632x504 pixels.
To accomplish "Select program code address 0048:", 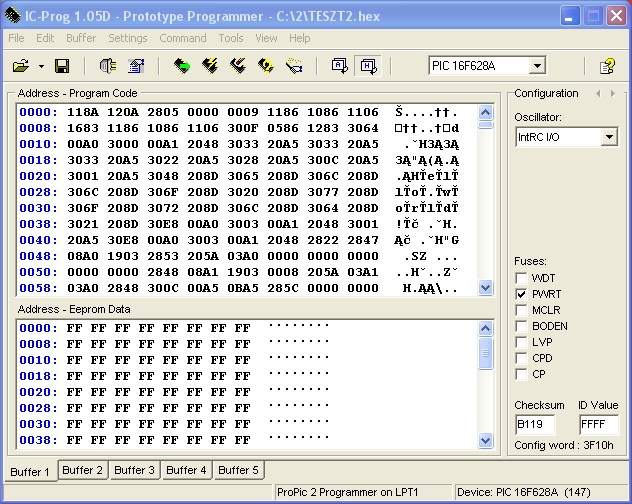I will click(38, 256).
